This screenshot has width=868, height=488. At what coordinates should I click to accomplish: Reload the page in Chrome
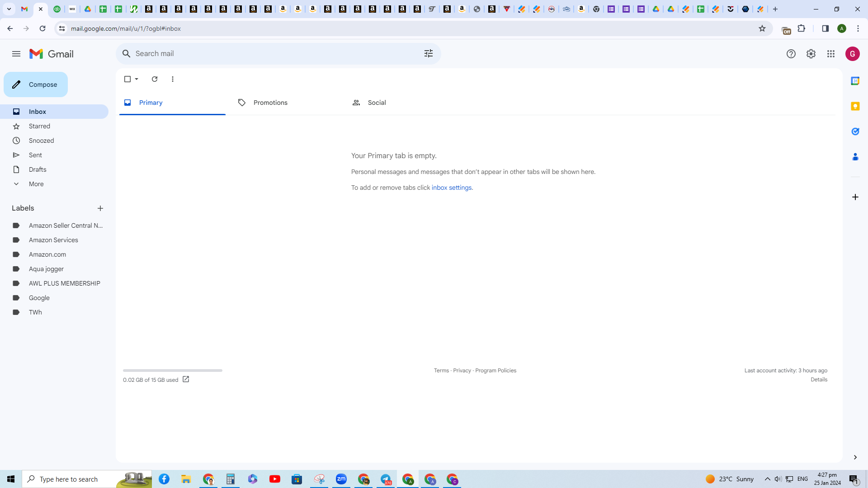pyautogui.click(x=42, y=28)
